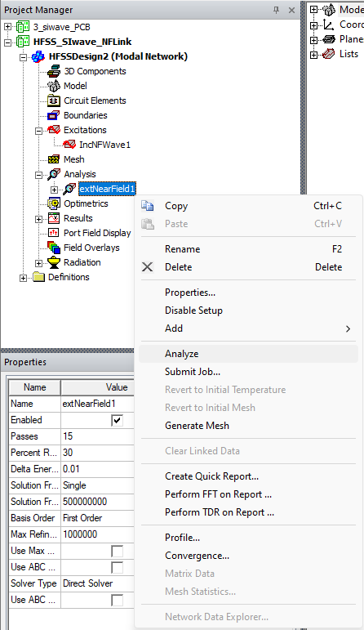The width and height of the screenshot is (364, 630).
Task: Choose Delete from the context menu
Action: 248,266
